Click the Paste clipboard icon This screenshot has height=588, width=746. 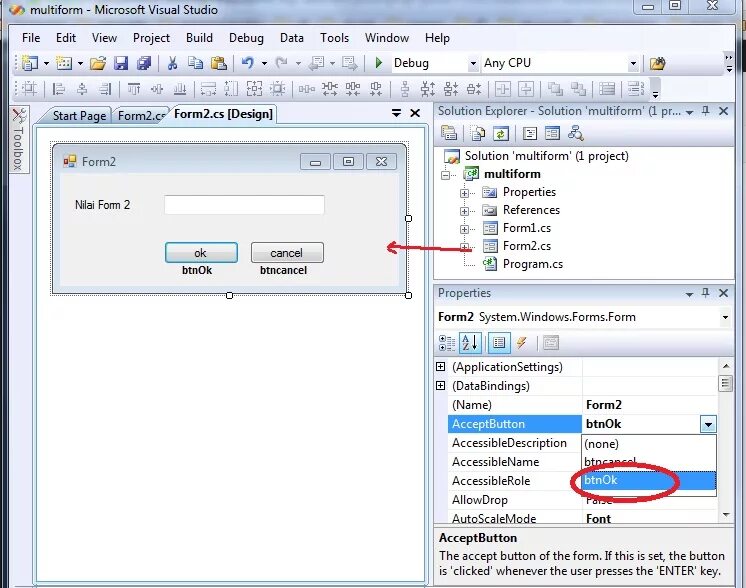point(218,63)
